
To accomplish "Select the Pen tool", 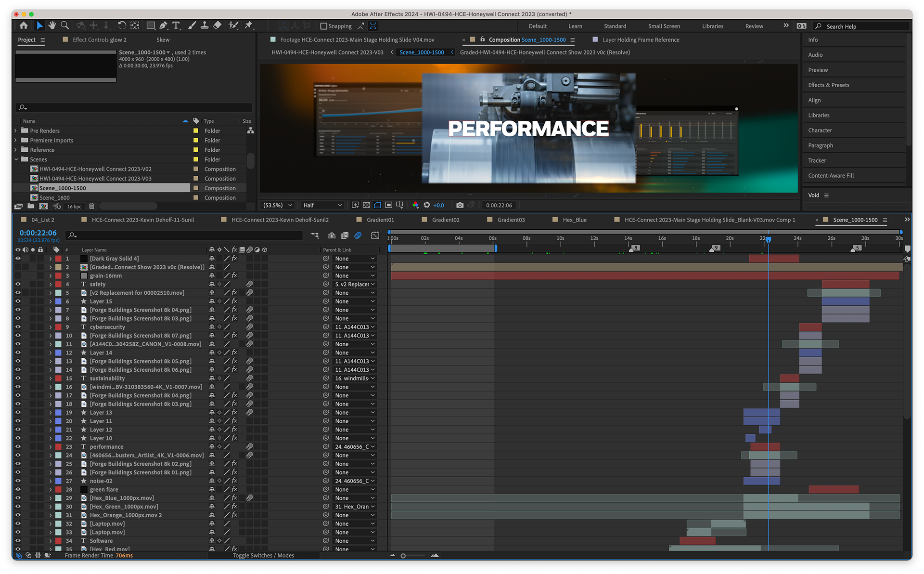I will pos(164,26).
